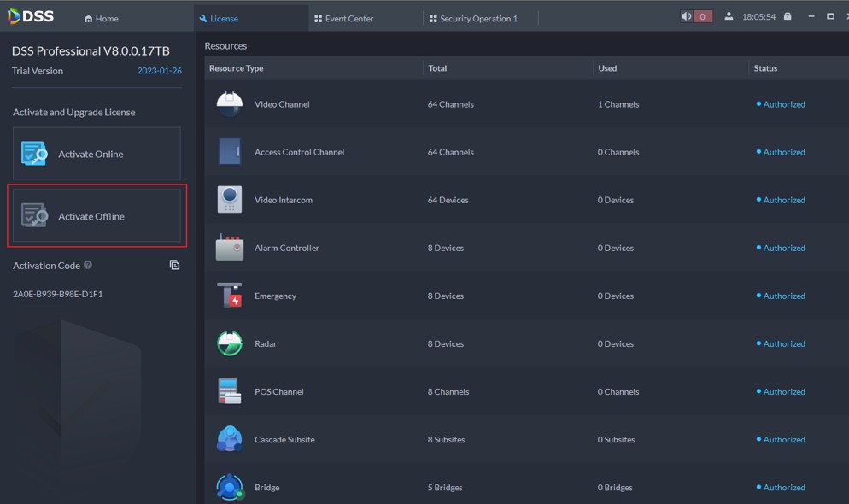Click Authorized status for Video Channel
The image size is (849, 504).
coord(783,104)
